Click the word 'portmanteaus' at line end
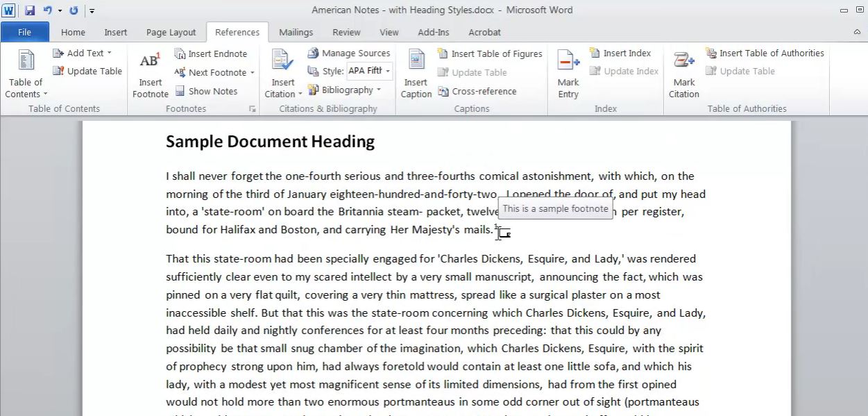 [664, 402]
